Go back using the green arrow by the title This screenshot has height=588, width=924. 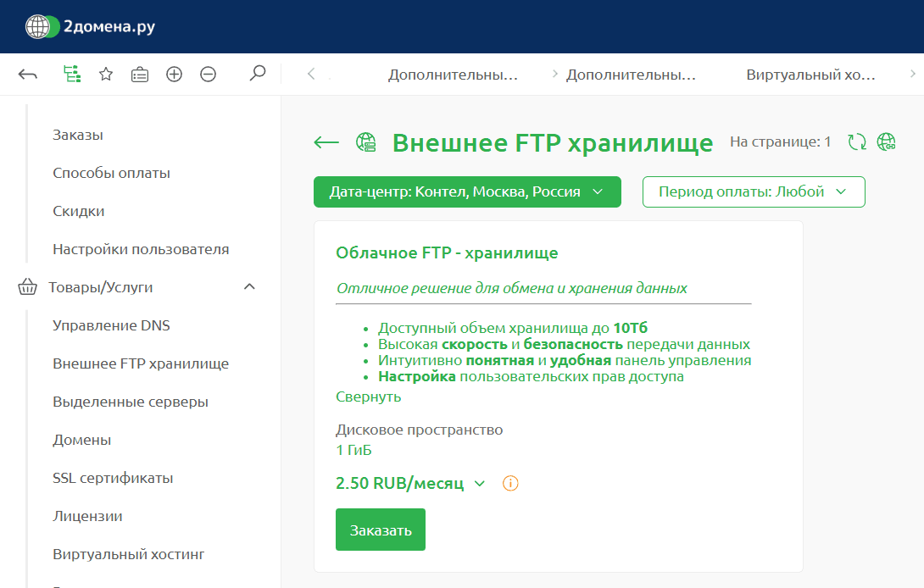coord(326,142)
